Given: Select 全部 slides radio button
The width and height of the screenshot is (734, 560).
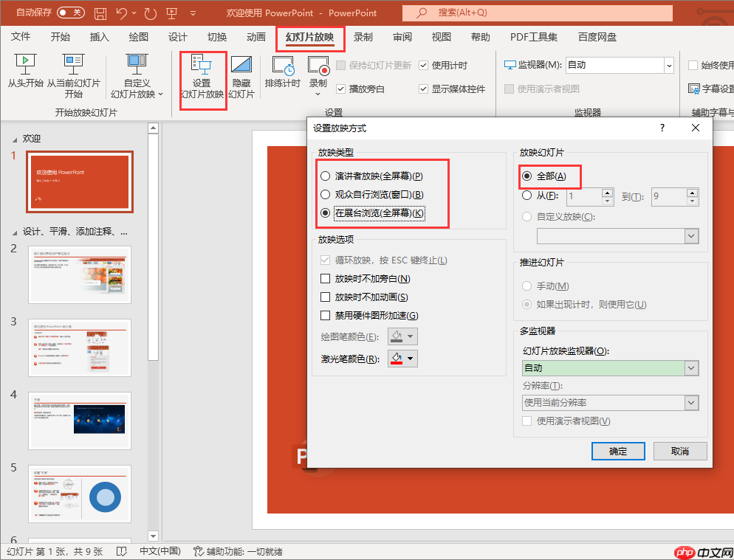Looking at the screenshot, I should [x=527, y=176].
